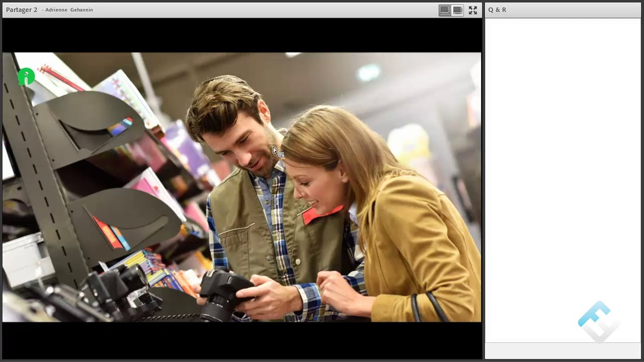The width and height of the screenshot is (644, 362).
Task: Click the Q & R text input bar
Action: (562, 350)
